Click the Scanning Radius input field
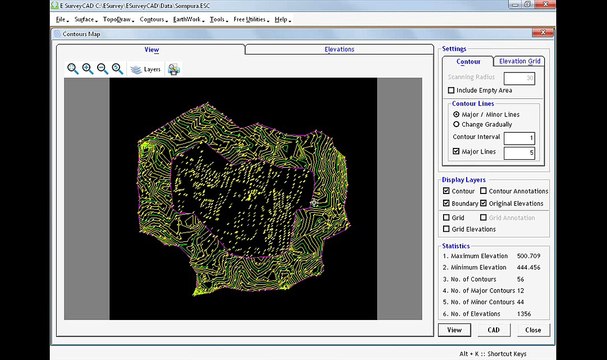This screenshot has width=607, height=360. [x=519, y=79]
